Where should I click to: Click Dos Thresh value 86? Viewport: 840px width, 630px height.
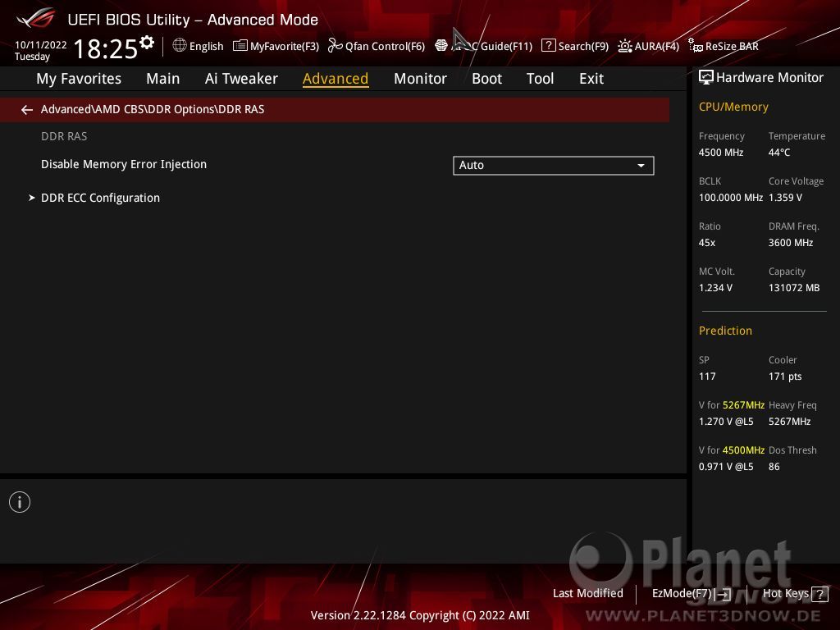pyautogui.click(x=774, y=467)
